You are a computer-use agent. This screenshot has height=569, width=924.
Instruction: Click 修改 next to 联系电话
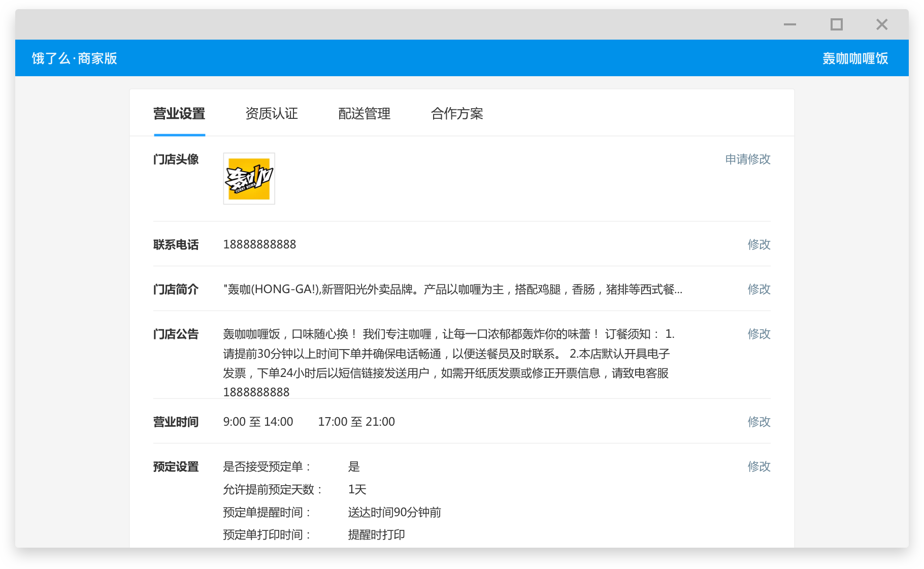coord(758,244)
